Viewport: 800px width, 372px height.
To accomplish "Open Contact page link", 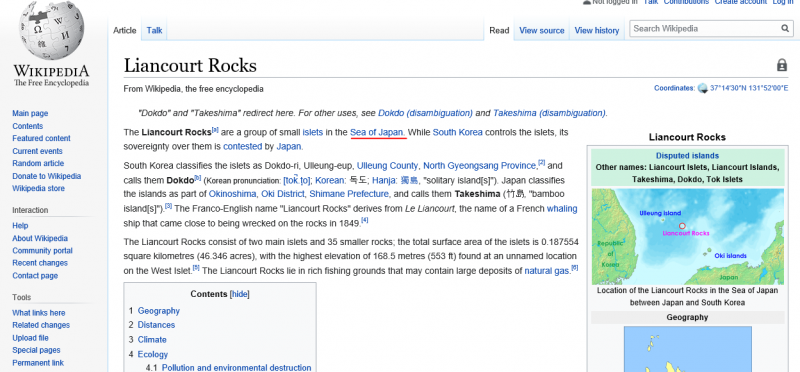I will tap(35, 276).
